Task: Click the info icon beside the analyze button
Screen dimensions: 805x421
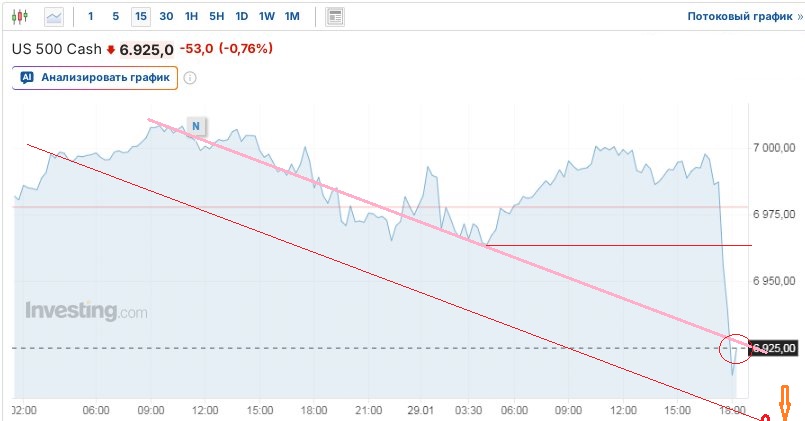Action: tap(190, 78)
